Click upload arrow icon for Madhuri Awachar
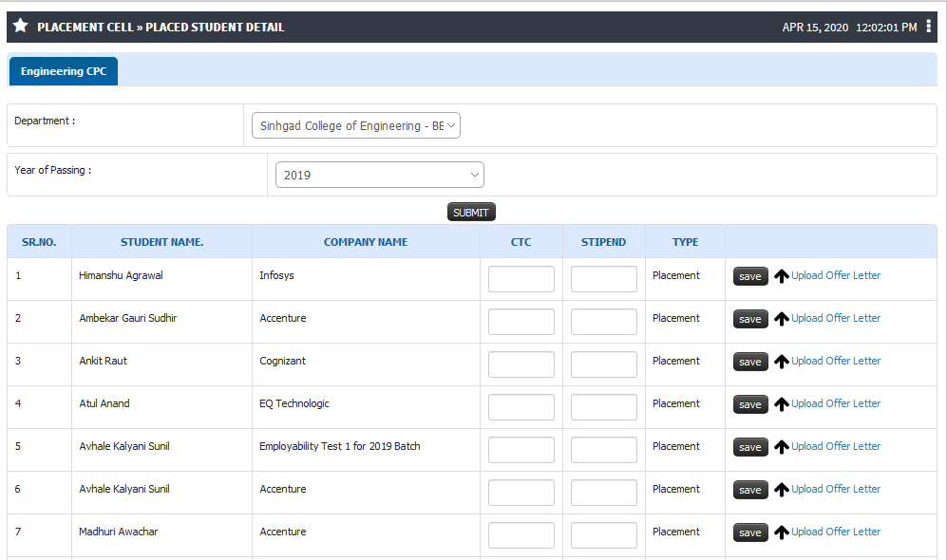This screenshot has height=560, width=947. tap(782, 532)
